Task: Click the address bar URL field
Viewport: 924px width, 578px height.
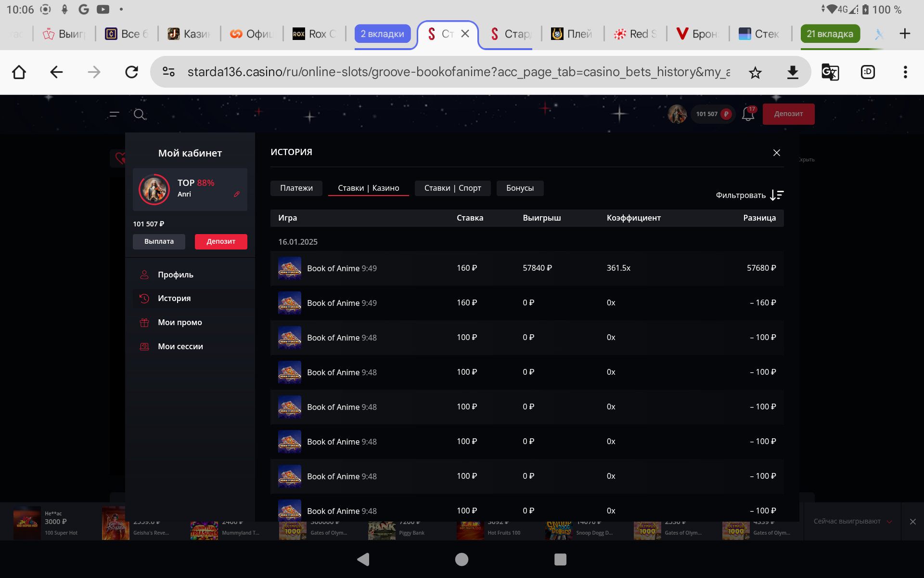Action: coord(457,72)
